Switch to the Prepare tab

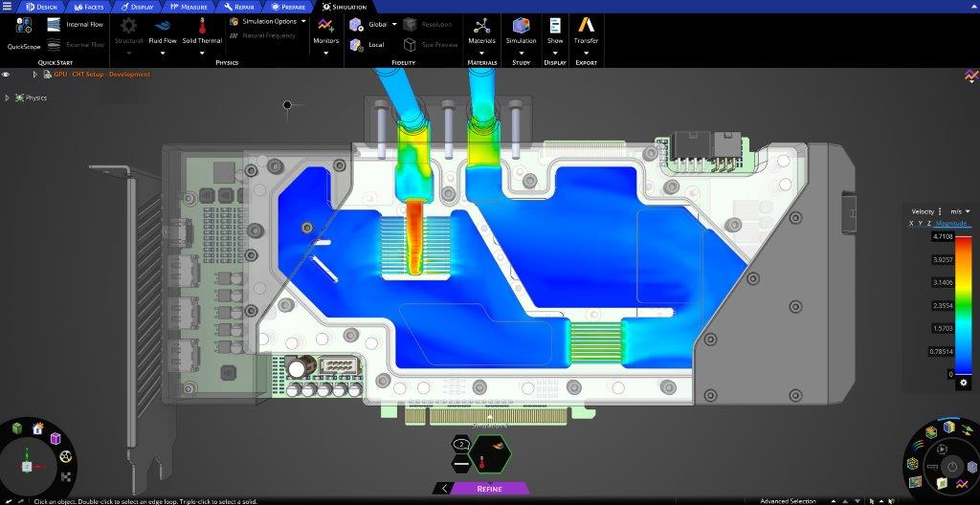[x=289, y=7]
